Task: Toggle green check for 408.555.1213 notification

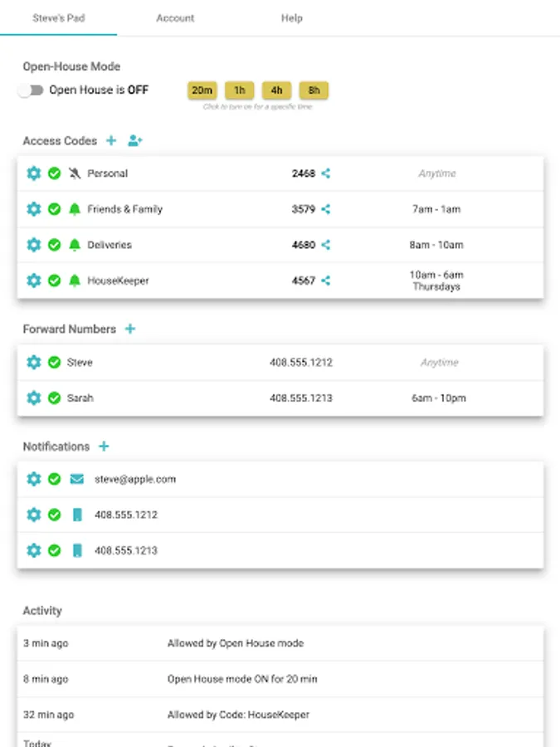Action: [54, 551]
